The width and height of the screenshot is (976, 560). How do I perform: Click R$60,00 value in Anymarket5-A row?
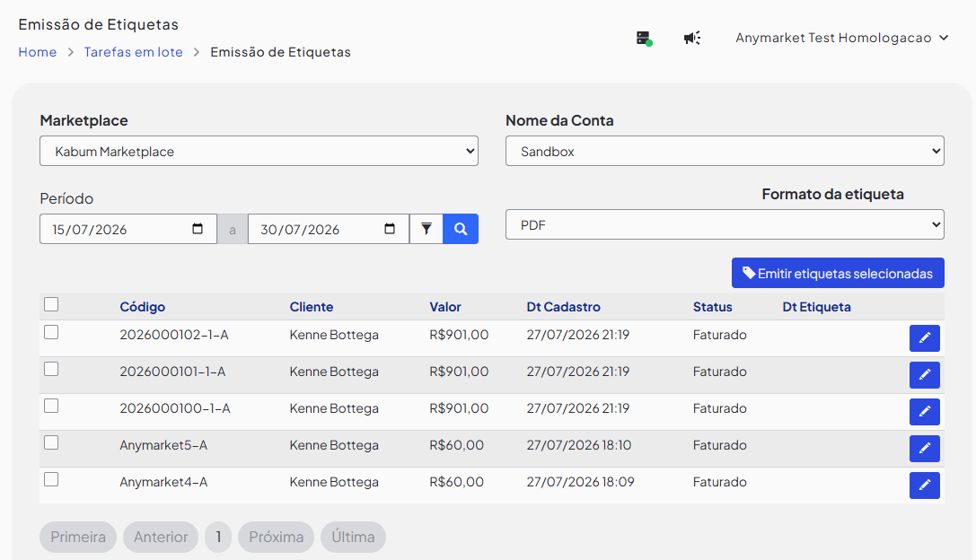[456, 445]
